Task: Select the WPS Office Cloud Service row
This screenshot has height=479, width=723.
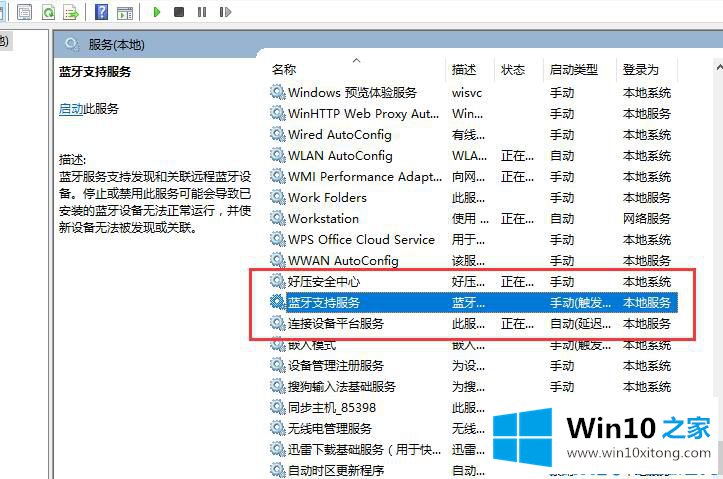Action: [361, 240]
